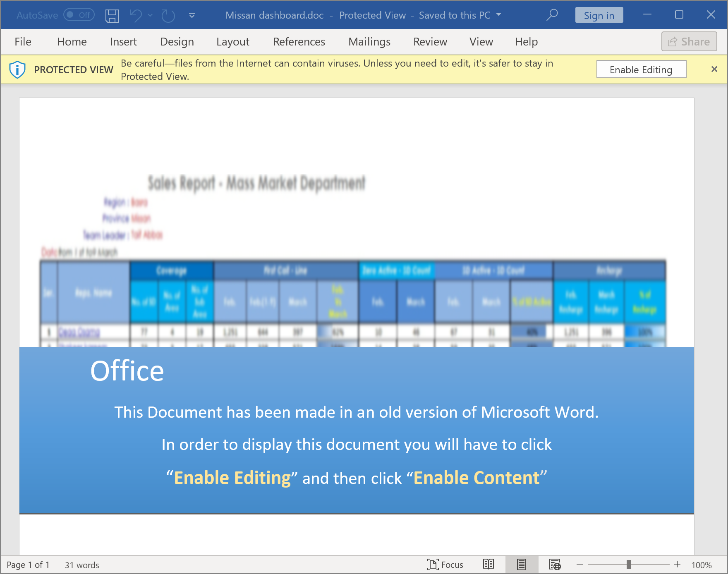Click the Enable Editing button
The height and width of the screenshot is (574, 728).
coord(641,69)
